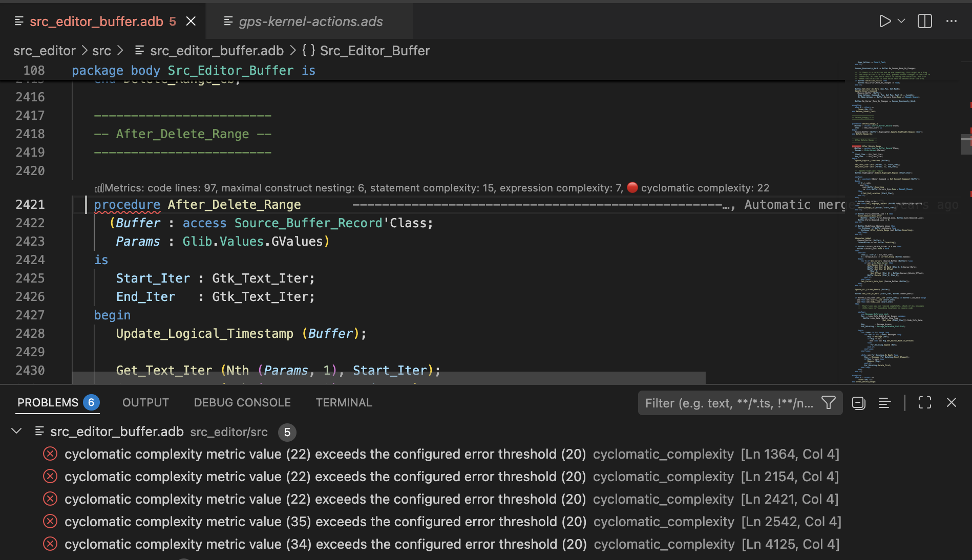Switch to the gps-kernel-actions.ads tab

310,21
